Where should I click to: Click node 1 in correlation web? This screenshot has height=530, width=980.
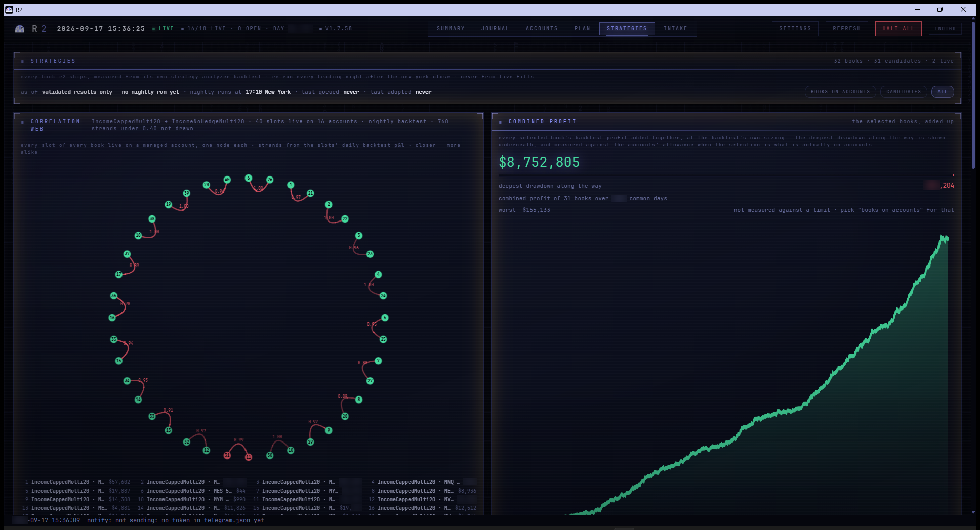[x=291, y=185]
